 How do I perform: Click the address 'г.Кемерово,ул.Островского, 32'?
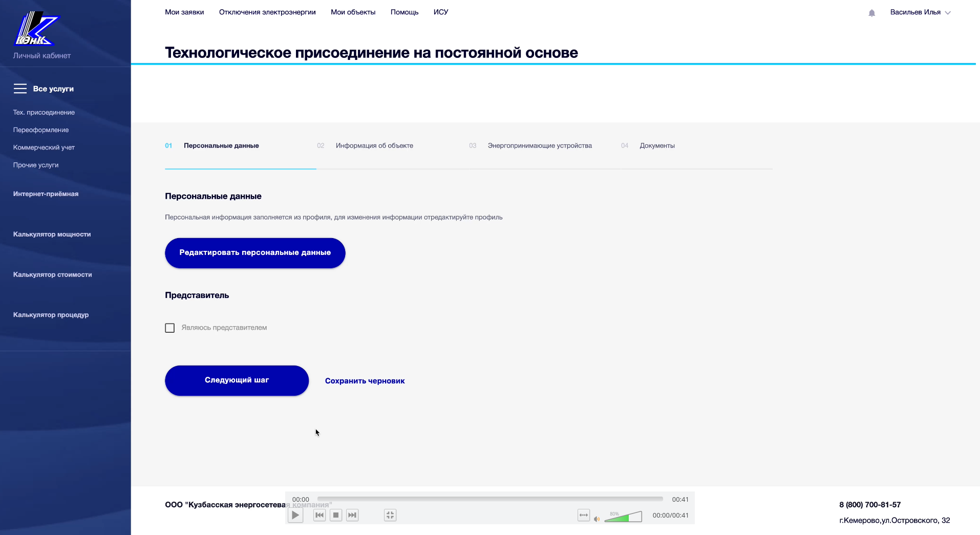(x=894, y=521)
